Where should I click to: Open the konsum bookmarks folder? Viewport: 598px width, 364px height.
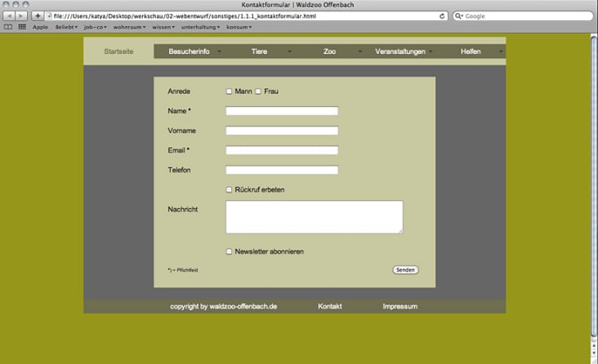point(239,27)
